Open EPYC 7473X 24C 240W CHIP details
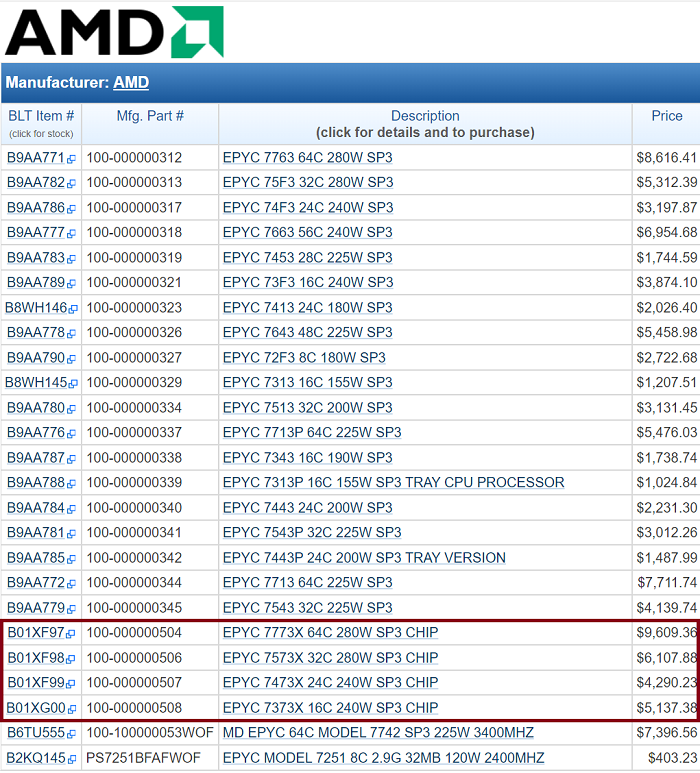Viewport: 700px width, 773px height. pos(330,682)
